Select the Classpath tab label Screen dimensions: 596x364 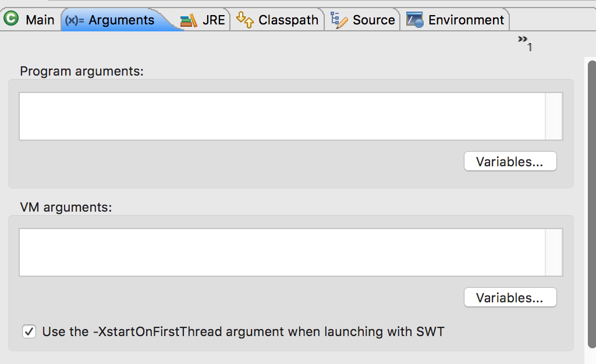click(288, 20)
